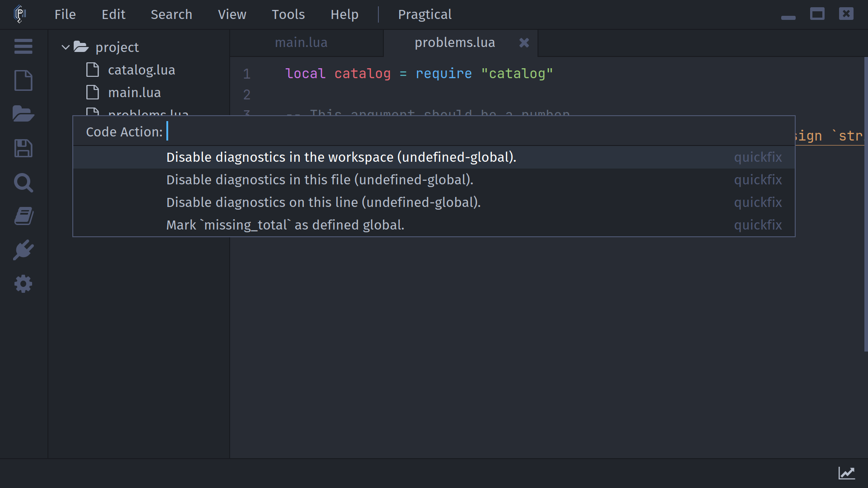Select the problems.lua tab
Viewport: 868px width, 488px height.
461,43
